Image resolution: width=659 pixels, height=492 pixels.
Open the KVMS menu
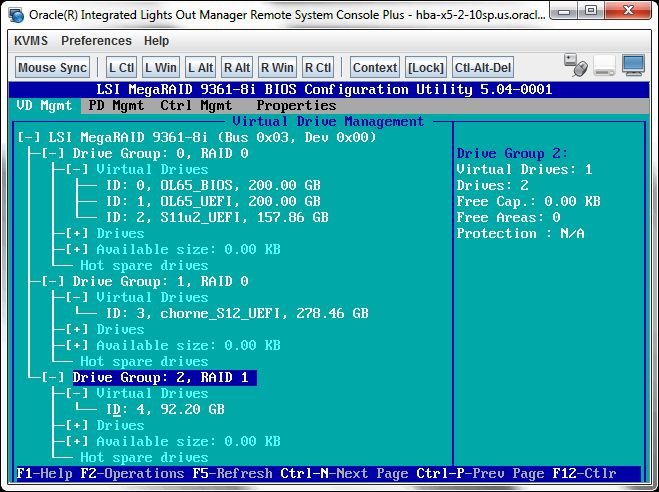[x=31, y=41]
